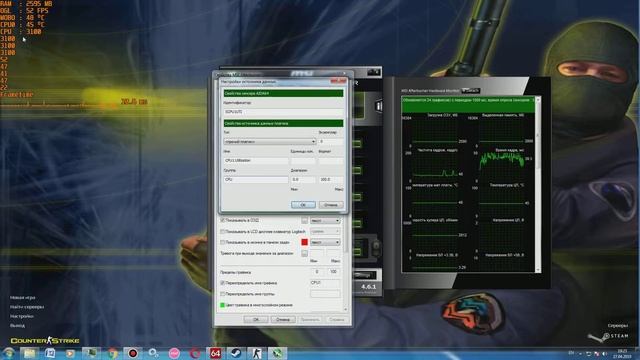Click the clock in the system tray
This screenshot has width=640, height=360.
point(622,353)
